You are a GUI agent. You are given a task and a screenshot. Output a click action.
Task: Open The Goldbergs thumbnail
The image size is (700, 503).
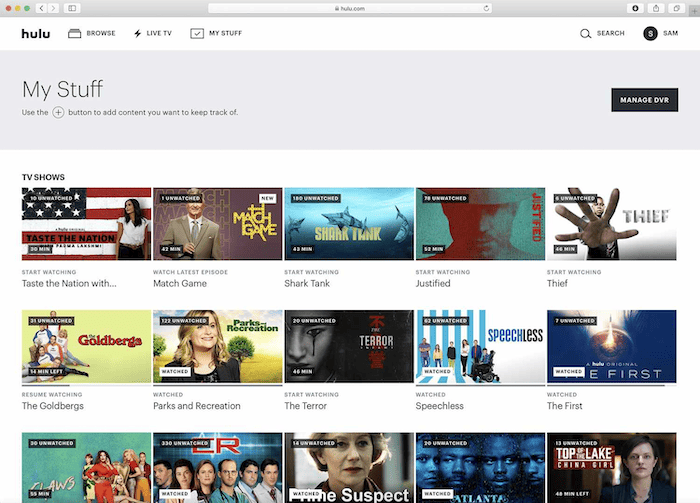pyautogui.click(x=86, y=346)
